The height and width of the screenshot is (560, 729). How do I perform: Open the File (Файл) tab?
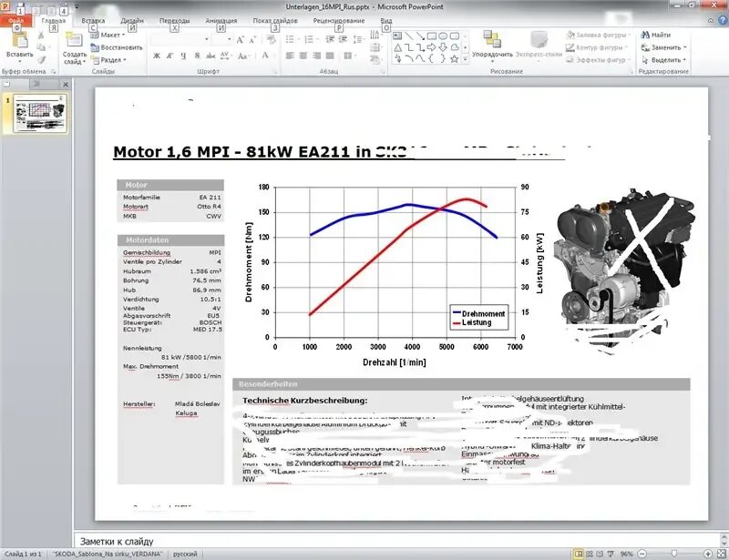(16, 20)
